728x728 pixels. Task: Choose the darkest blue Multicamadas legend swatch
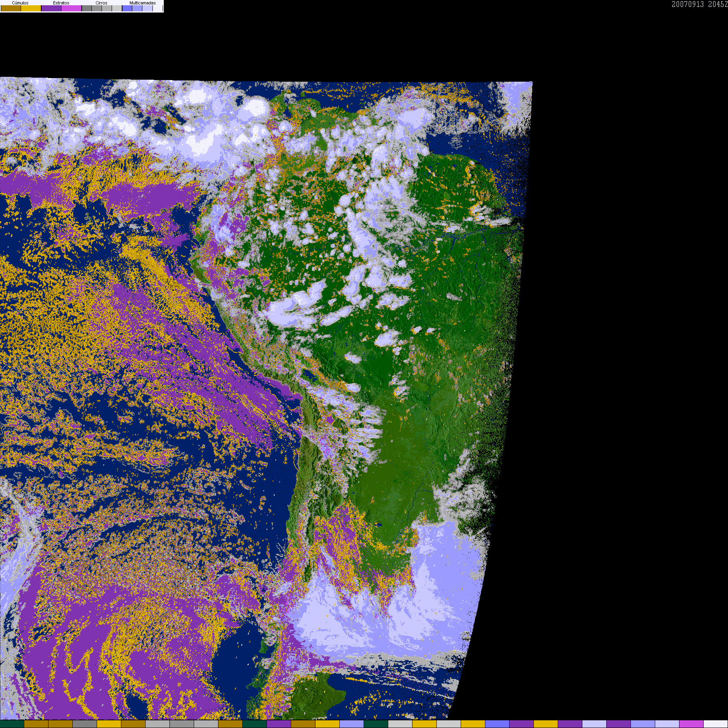(127, 8)
